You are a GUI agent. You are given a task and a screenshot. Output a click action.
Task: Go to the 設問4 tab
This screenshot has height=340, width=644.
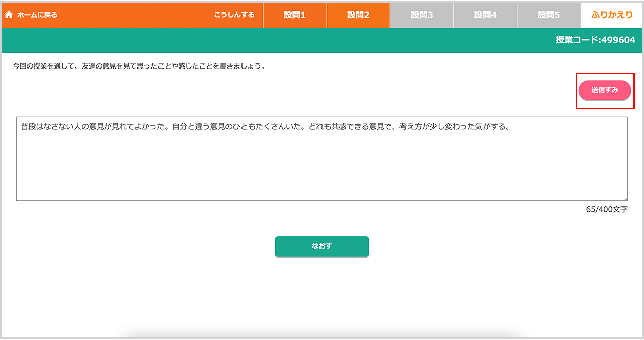485,15
